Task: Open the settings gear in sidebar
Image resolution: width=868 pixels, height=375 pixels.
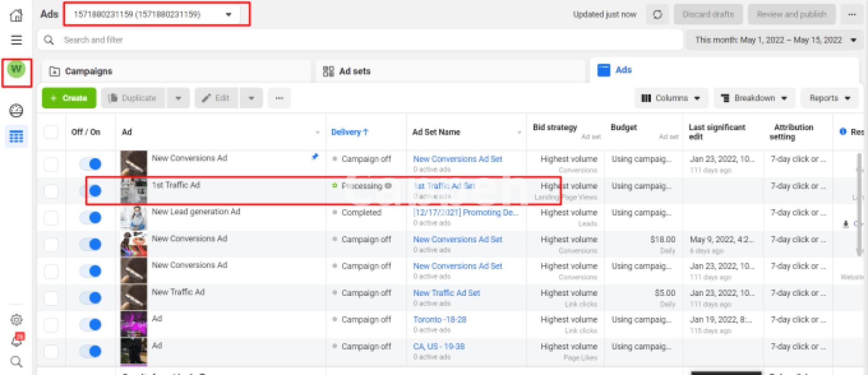Action: point(16,320)
